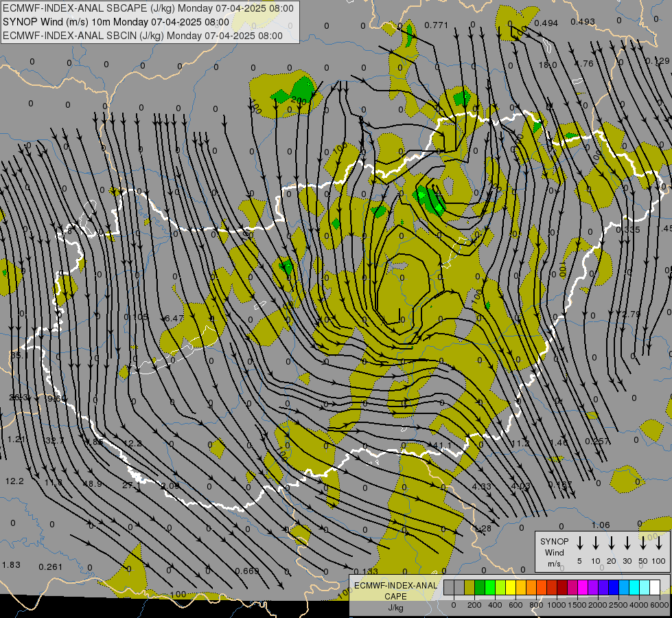Viewport: 672px width, 618px height.
Task: Pick the yellow-green CAPE legend swatch
Action: [x=500, y=588]
